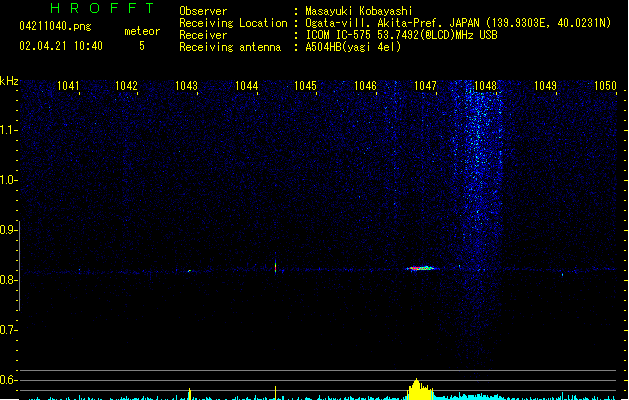This screenshot has width=629, height=400.
Task: Select the filename 04211040.png
Action: pos(55,26)
